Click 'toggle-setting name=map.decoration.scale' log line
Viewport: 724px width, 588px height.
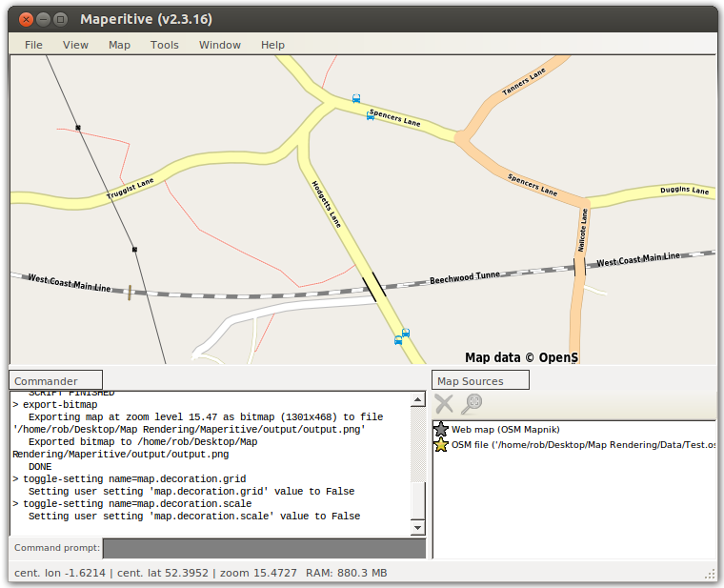[x=137, y=504]
